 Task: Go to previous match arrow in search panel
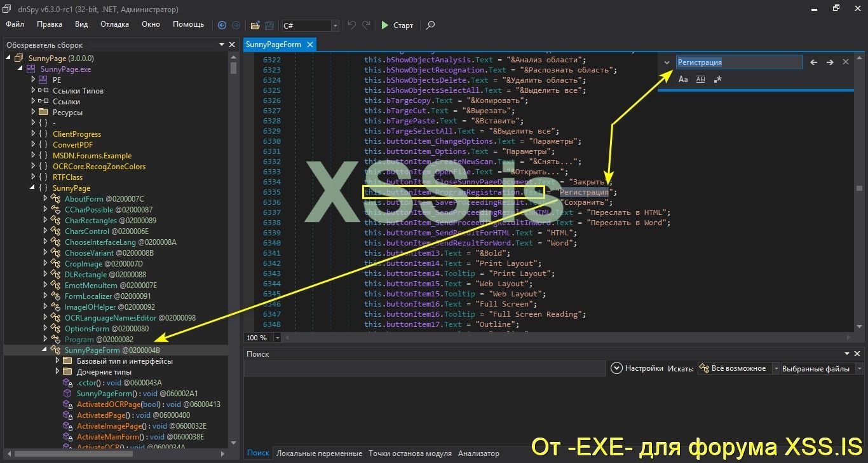814,62
